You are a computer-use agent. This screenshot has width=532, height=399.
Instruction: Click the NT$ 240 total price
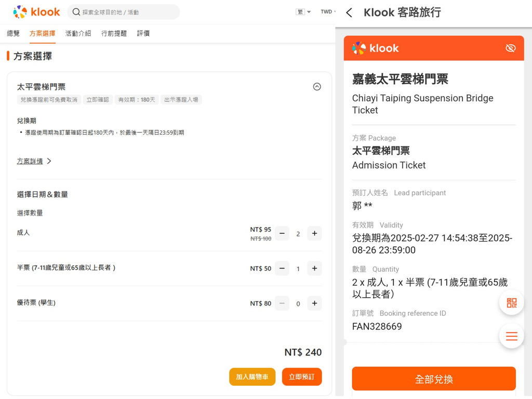303,352
